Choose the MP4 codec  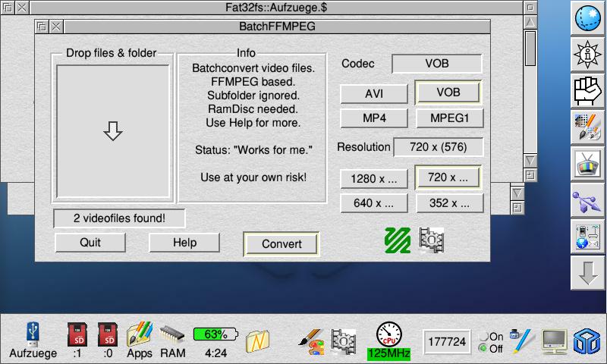coord(374,118)
